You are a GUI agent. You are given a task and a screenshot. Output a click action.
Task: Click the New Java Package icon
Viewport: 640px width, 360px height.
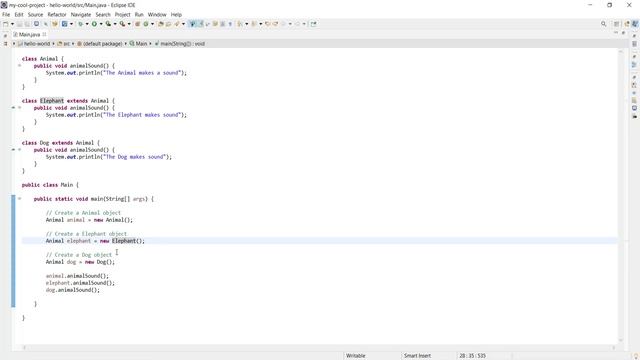click(x=138, y=24)
